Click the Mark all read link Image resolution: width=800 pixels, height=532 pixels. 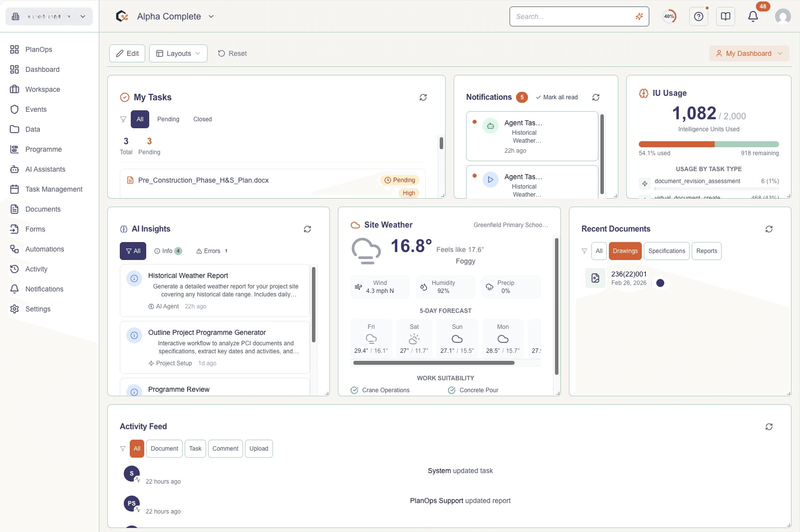[557, 97]
